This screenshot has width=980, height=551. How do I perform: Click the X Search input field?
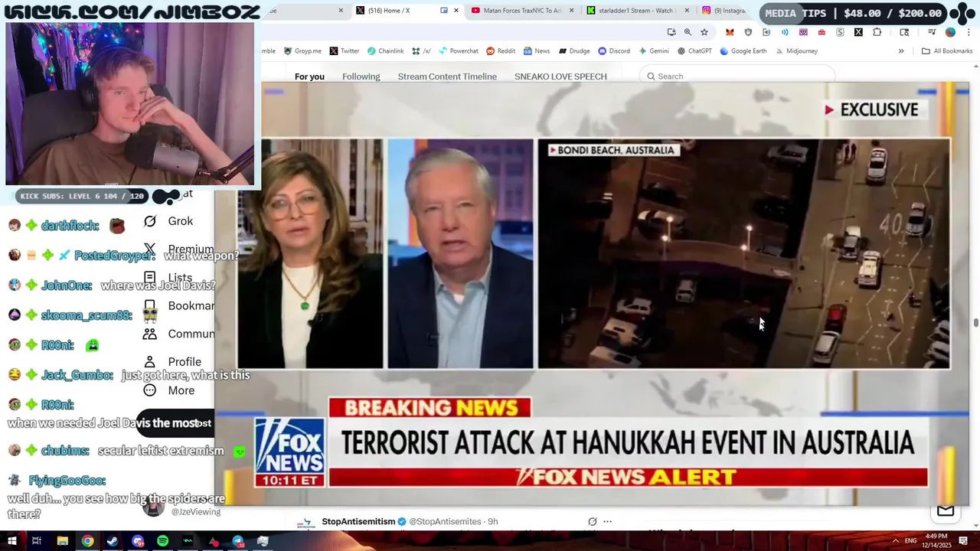[x=737, y=77]
